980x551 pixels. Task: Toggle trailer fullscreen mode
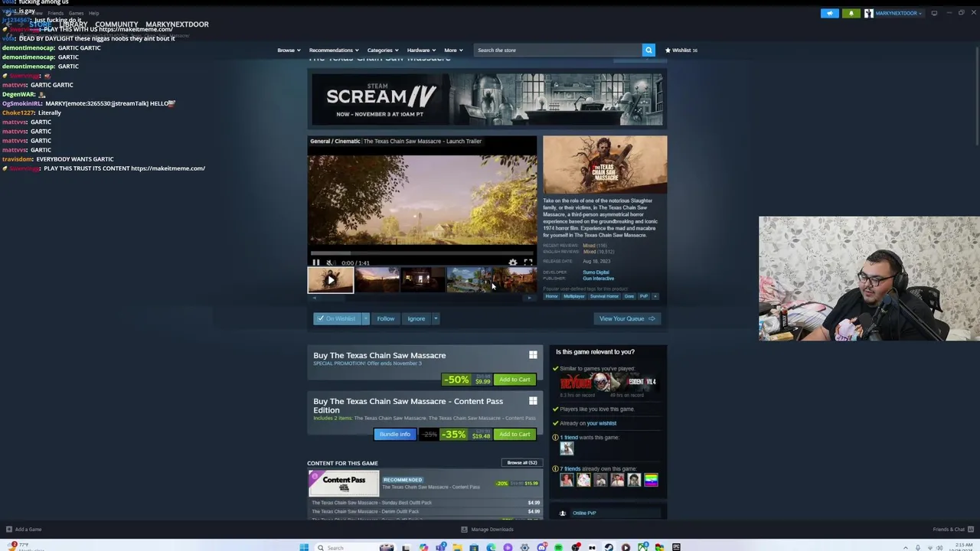[x=528, y=262]
